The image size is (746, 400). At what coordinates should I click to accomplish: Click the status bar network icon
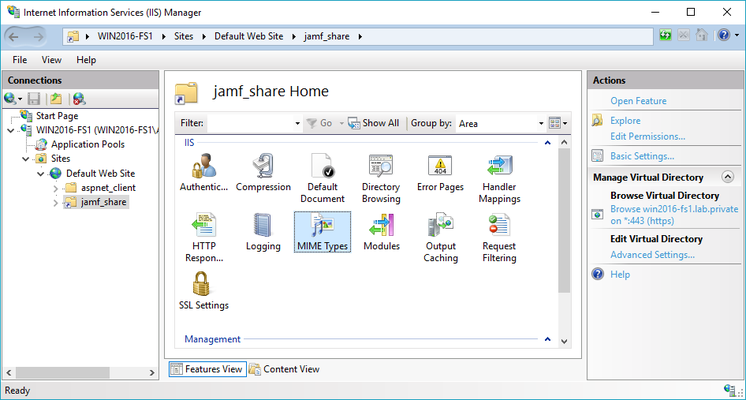pyautogui.click(x=730, y=390)
